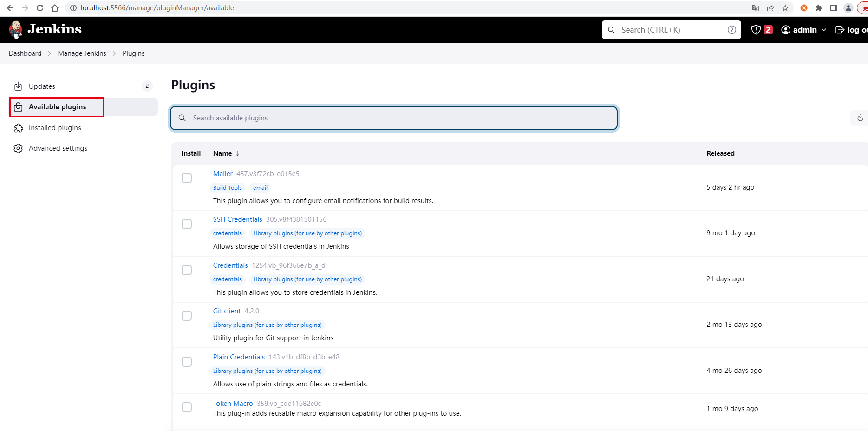Tick the Mailer plugin install checkbox
This screenshot has height=431, width=868.
click(187, 178)
